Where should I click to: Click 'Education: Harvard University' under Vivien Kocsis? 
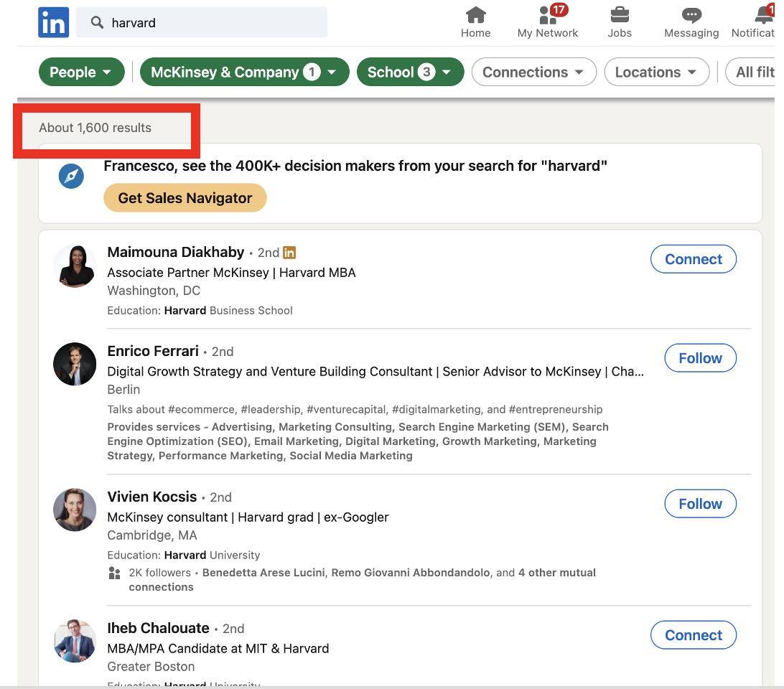[x=184, y=555]
